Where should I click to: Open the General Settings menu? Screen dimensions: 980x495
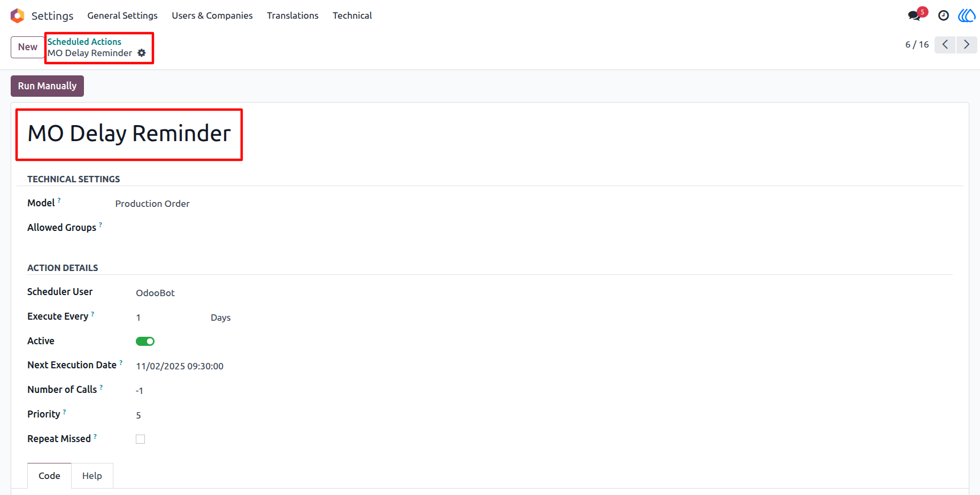122,16
